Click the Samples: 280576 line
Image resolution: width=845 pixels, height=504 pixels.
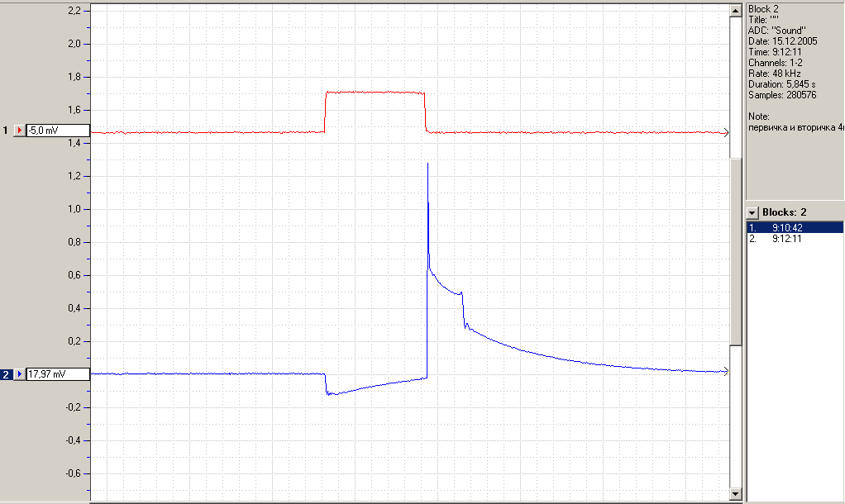pyautogui.click(x=782, y=95)
